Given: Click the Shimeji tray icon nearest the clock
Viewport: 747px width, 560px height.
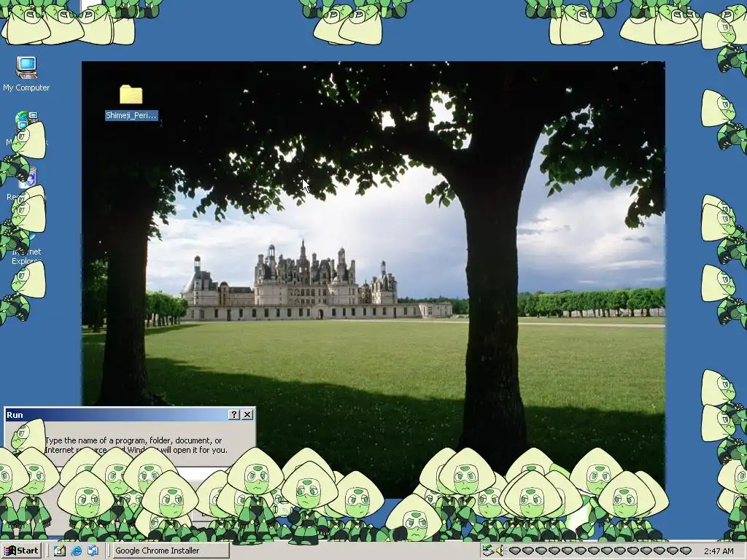Looking at the screenshot, I should pos(685,551).
